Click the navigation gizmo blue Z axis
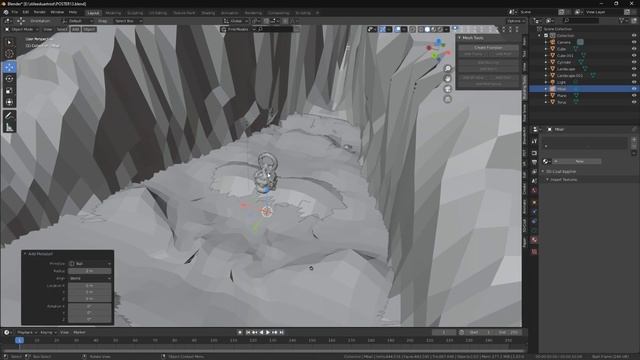The height and width of the screenshot is (360, 640). (439, 42)
